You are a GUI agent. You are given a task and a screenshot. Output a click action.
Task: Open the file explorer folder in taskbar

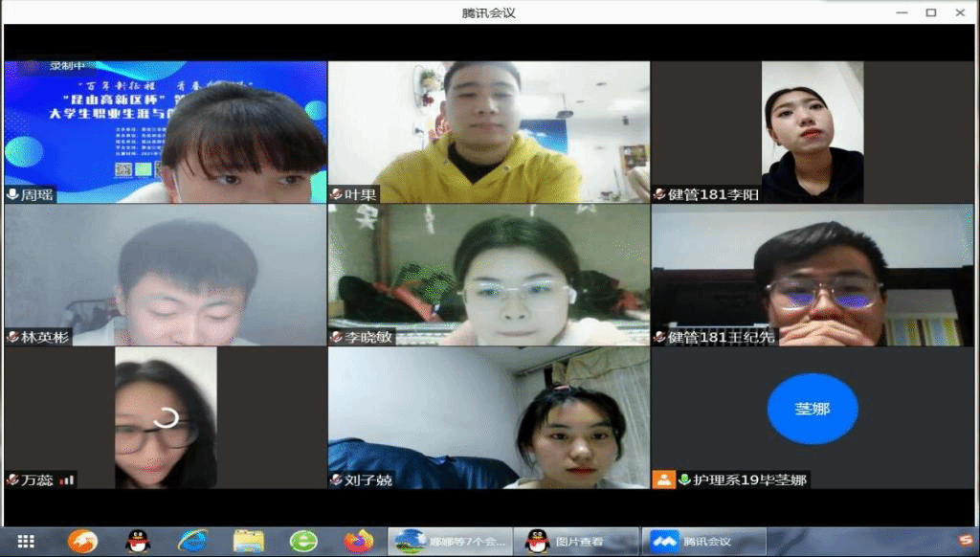click(x=248, y=542)
